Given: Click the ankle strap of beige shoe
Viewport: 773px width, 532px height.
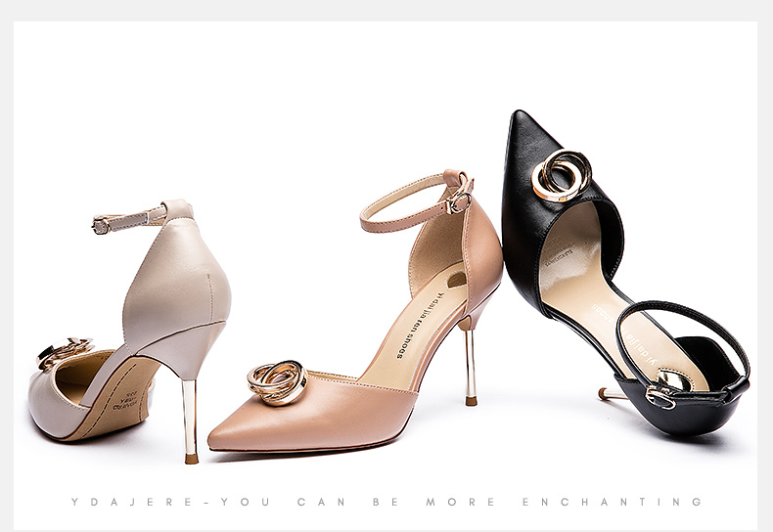Looking at the screenshot, I should pyautogui.click(x=142, y=217).
